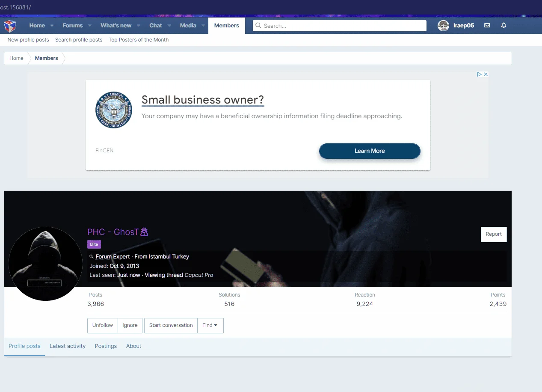Viewport: 542px width, 392px height.
Task: Click the 3,966 posts count
Action: (x=95, y=304)
